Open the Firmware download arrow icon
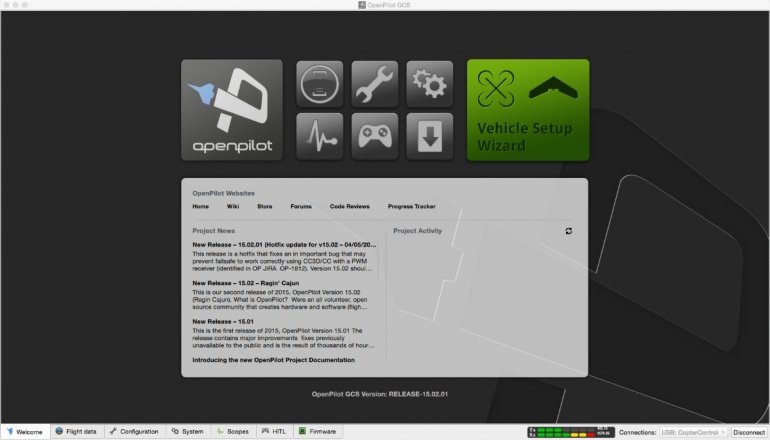 [429, 137]
